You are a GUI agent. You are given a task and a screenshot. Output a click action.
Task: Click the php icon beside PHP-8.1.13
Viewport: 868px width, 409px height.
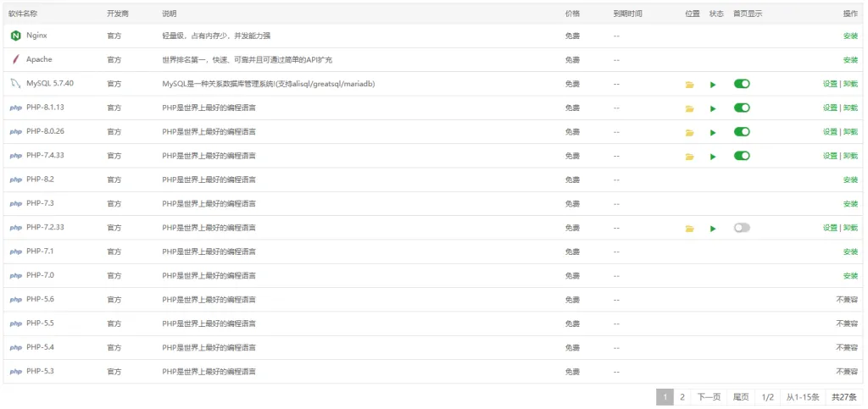pos(15,108)
